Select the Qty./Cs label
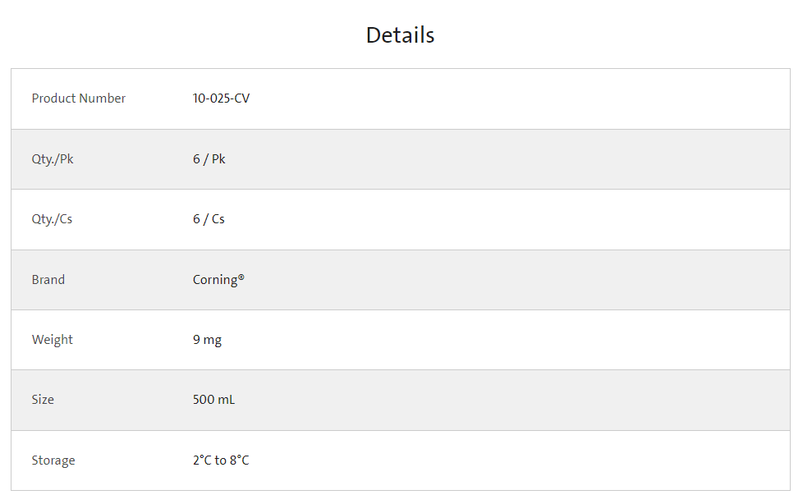Image resolution: width=812 pixels, height=504 pixels. click(52, 219)
